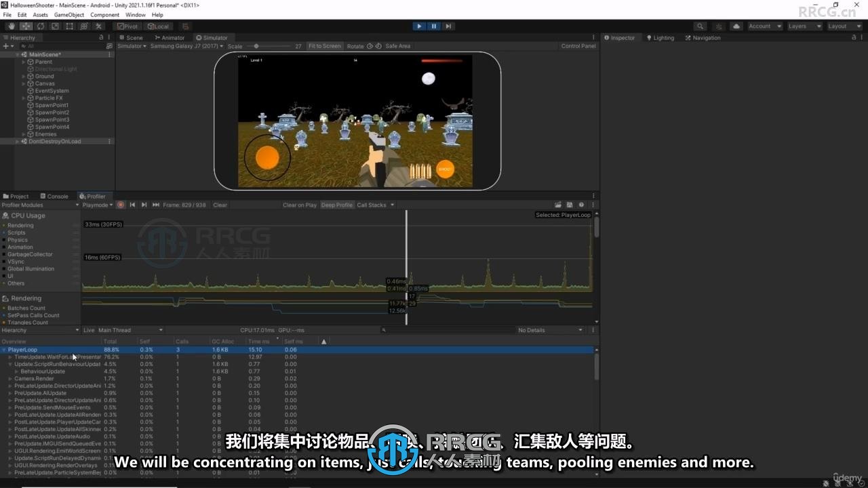Screen dimensions: 868x488
Task: Switch to the Scene tab
Action: pyautogui.click(x=132, y=37)
